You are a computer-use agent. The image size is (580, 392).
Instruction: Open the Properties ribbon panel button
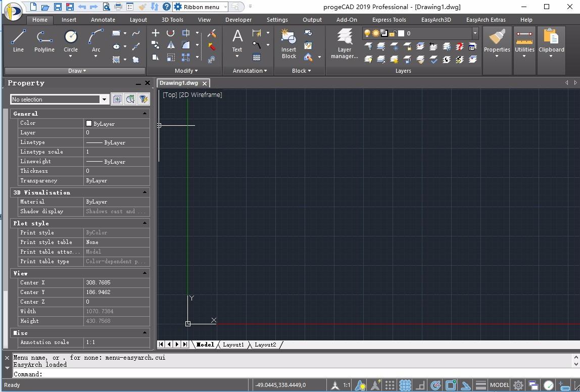[497, 43]
